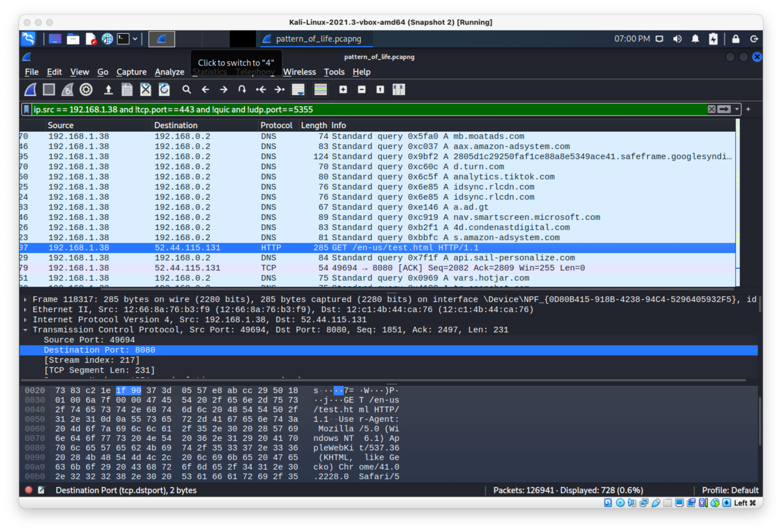782x532 pixels.
Task: Open capture file properties icon in status bar
Action: click(x=41, y=490)
